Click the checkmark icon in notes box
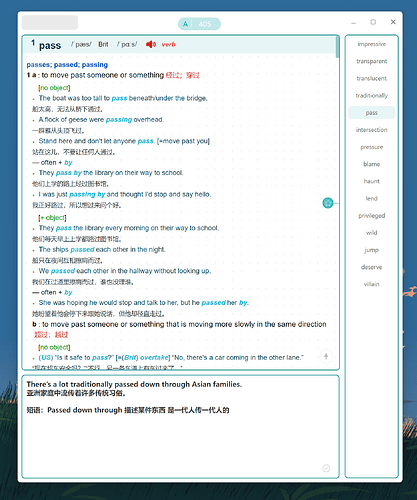The width and height of the screenshot is (417, 500). click(x=326, y=468)
